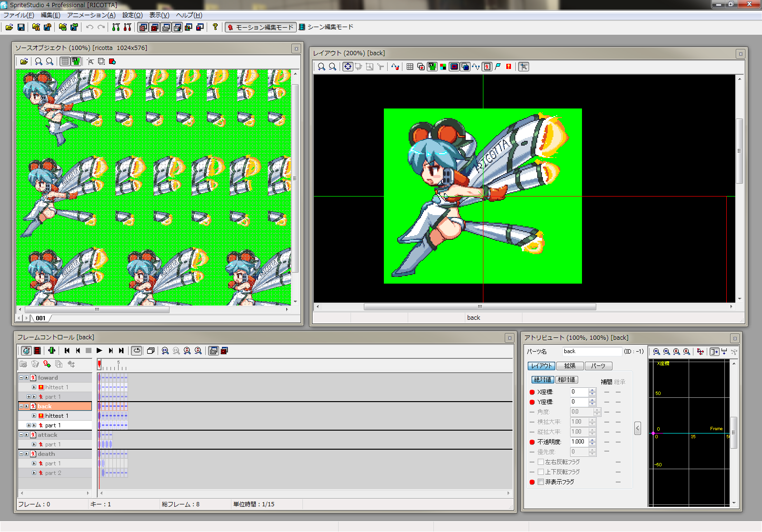This screenshot has height=532, width=762.
Task: Select the 拡張 attribute tab button
Action: (570, 366)
